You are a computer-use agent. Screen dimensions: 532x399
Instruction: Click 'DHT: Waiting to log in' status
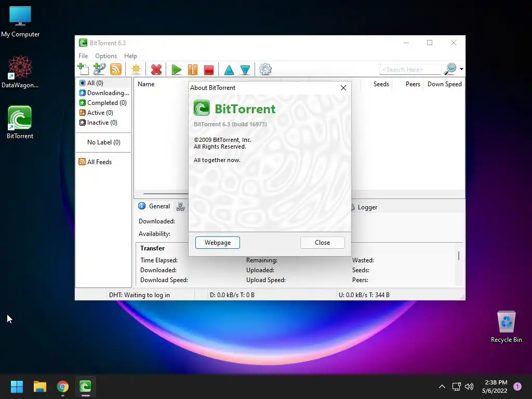[139, 295]
